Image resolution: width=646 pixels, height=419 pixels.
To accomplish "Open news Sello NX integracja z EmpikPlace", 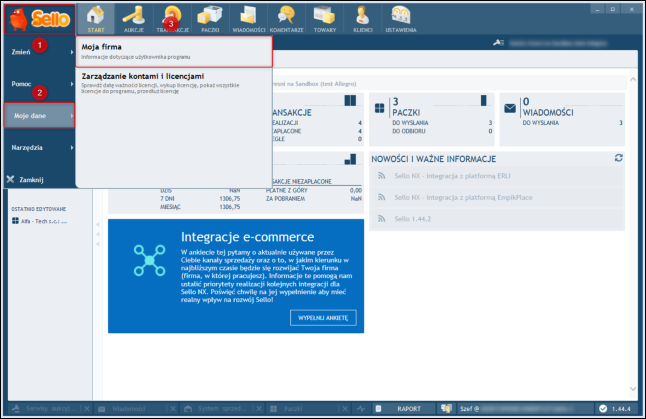I will (x=463, y=197).
